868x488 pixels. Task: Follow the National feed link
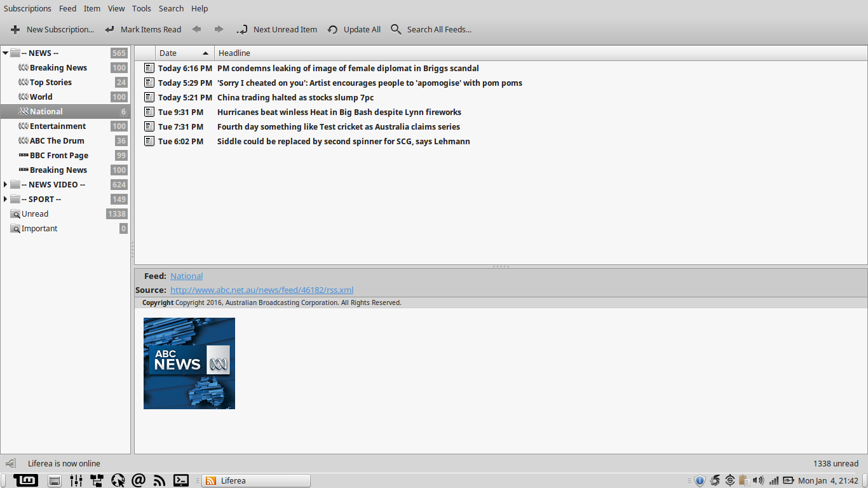(186, 276)
